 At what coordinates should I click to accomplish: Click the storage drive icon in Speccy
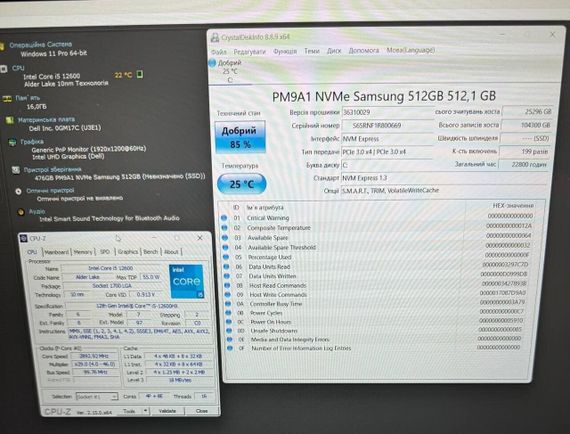tap(16, 170)
